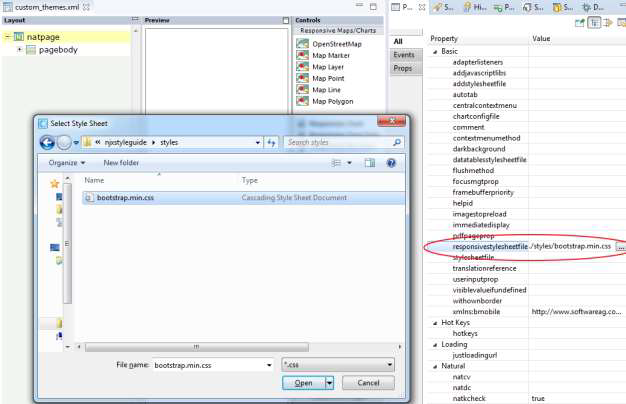Switch to the Props tab

click(404, 69)
